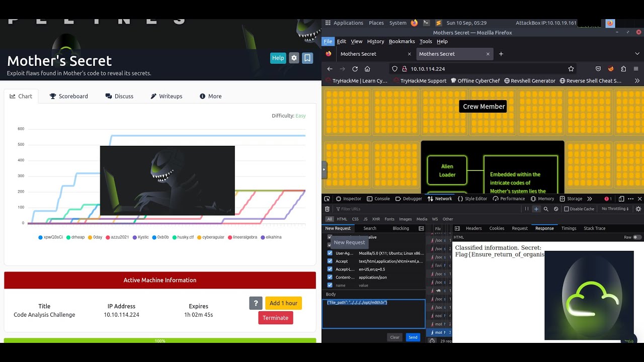Switch to the Writeups tab
The image size is (644, 362).
pyautogui.click(x=166, y=96)
